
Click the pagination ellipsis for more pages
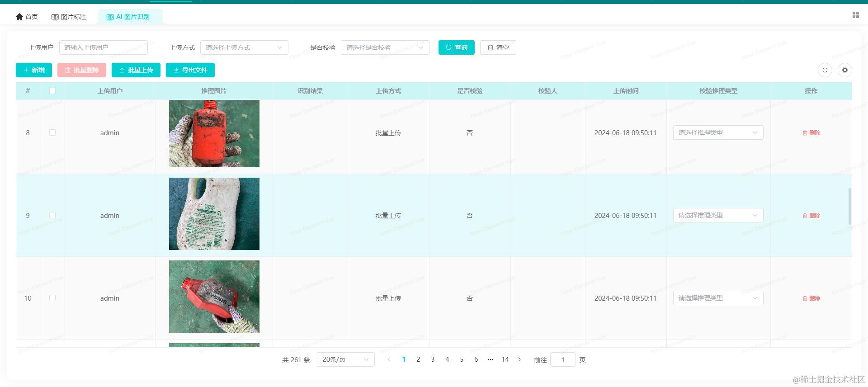(491, 359)
